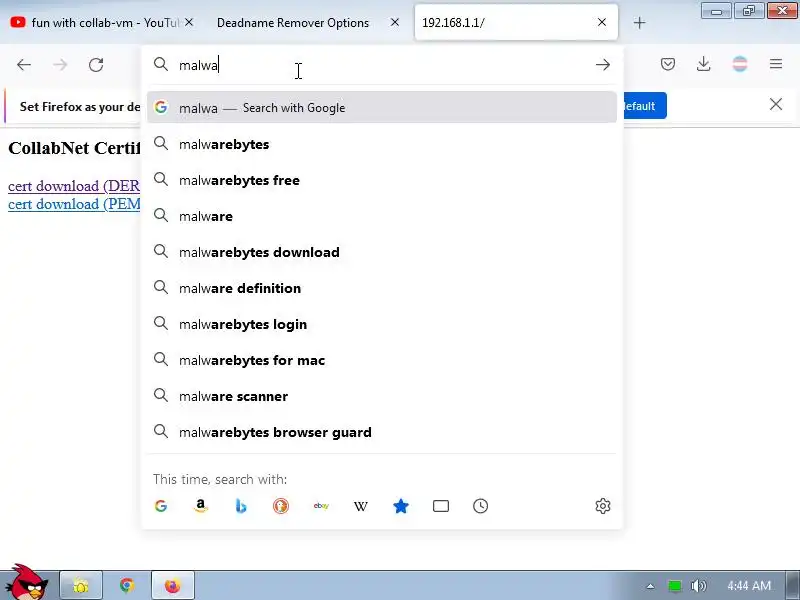Open a new tab with plus button

point(639,23)
